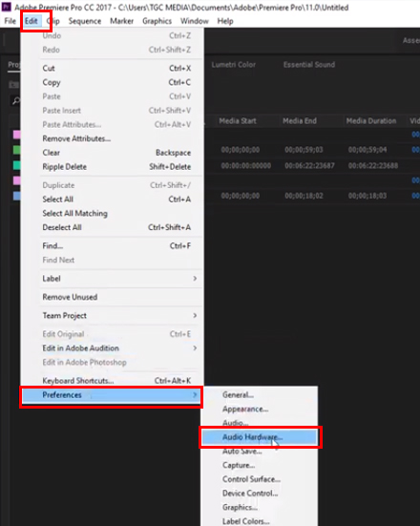Expand the Team Project submenu
Viewport: 420px width, 526px height.
click(x=113, y=315)
